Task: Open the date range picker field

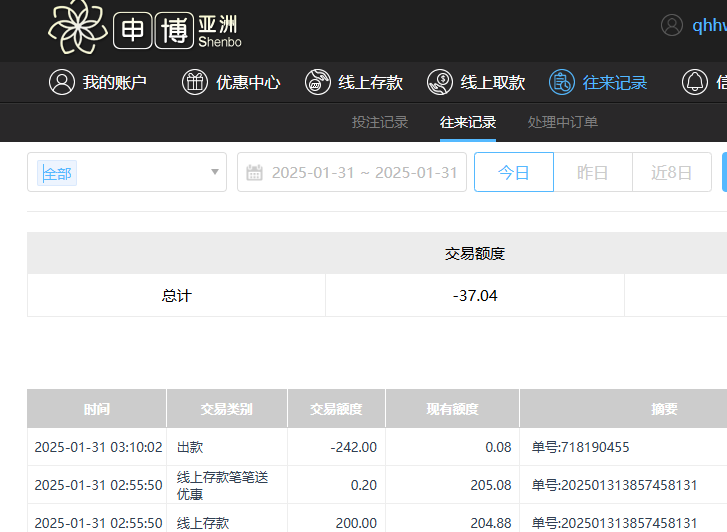Action: coord(364,172)
